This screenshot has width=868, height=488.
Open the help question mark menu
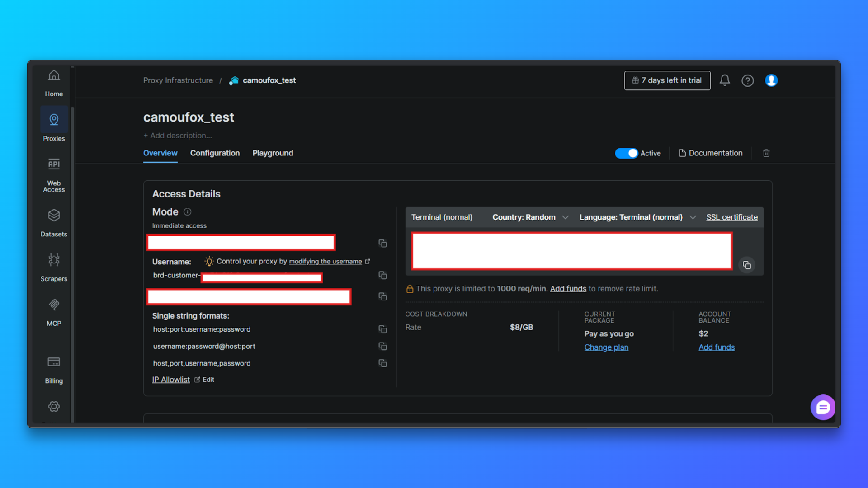point(748,80)
